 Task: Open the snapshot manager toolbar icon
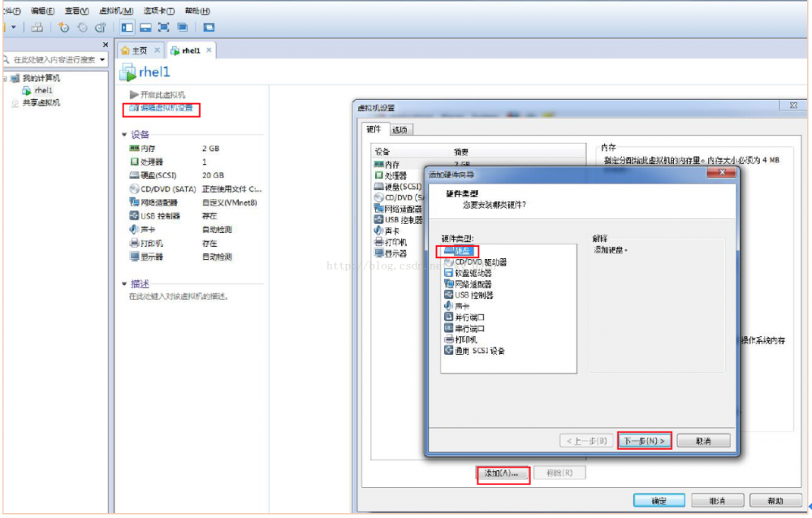coord(100,26)
